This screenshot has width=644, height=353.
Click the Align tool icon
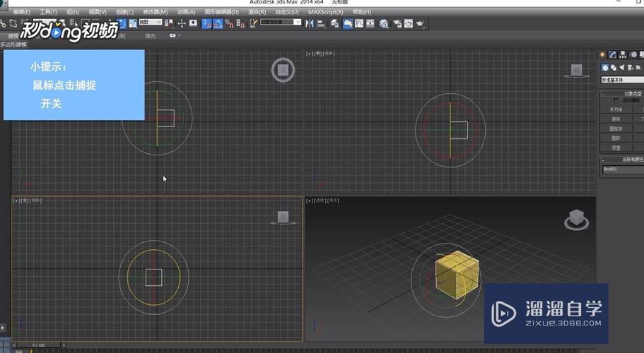pyautogui.click(x=321, y=24)
